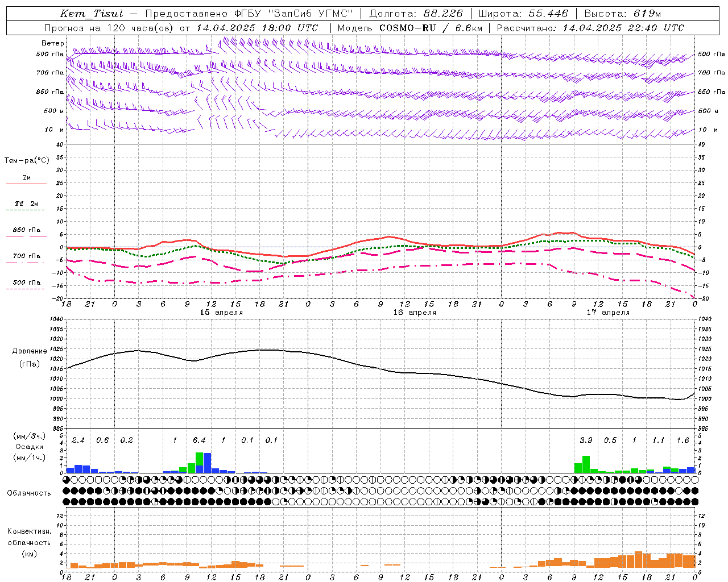Click the 15 апреля date label
The width and height of the screenshot is (728, 582).
coord(221,313)
